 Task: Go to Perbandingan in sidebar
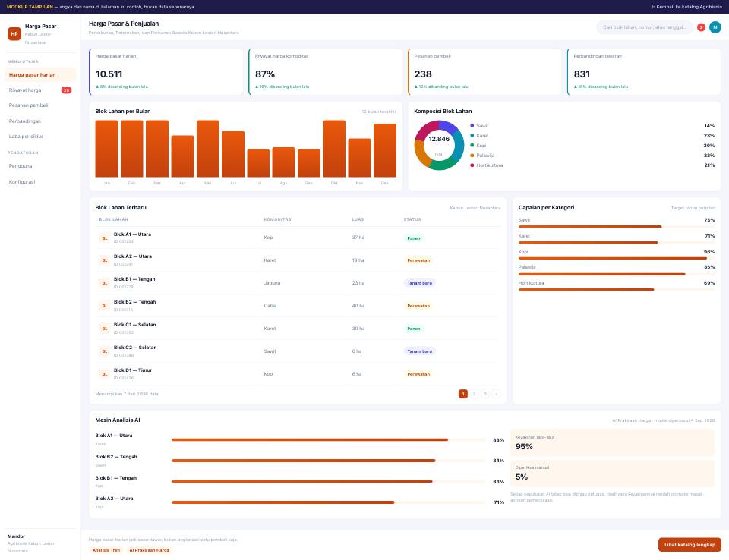[x=40, y=121]
